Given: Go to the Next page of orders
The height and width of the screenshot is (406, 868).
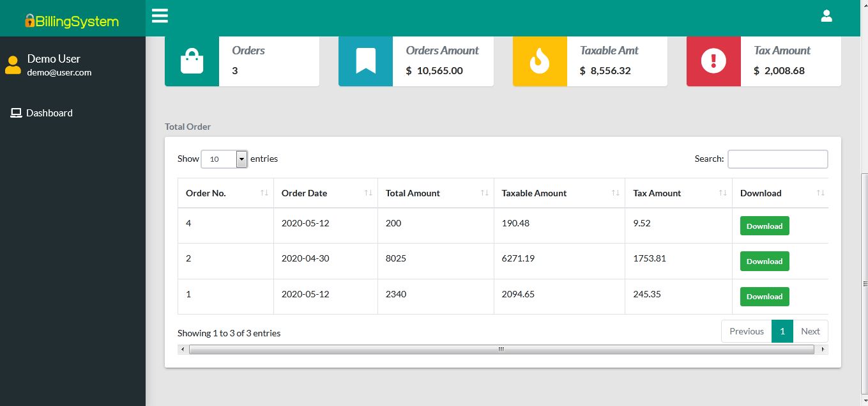Looking at the screenshot, I should pos(811,331).
